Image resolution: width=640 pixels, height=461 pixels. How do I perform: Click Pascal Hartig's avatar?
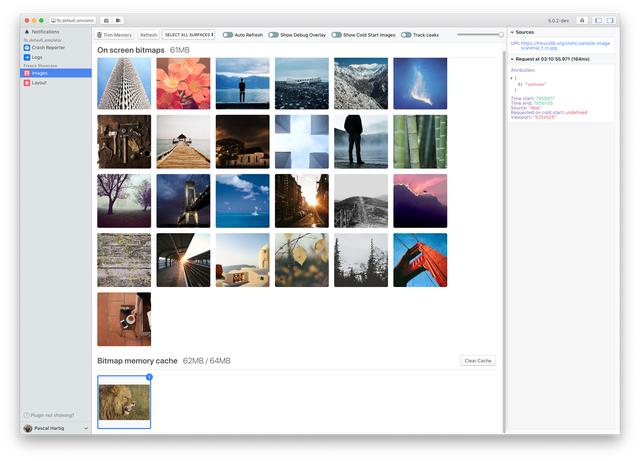pyautogui.click(x=28, y=428)
